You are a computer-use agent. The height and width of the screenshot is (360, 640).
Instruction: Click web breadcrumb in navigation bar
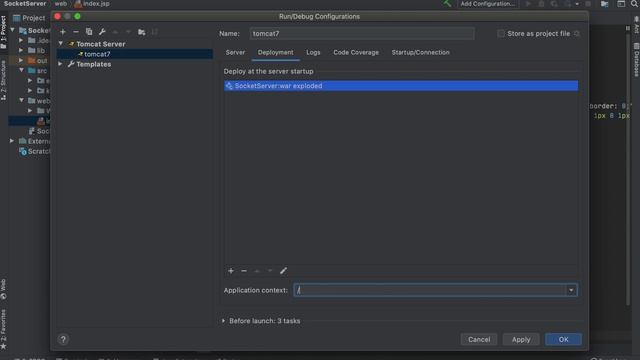tap(60, 4)
